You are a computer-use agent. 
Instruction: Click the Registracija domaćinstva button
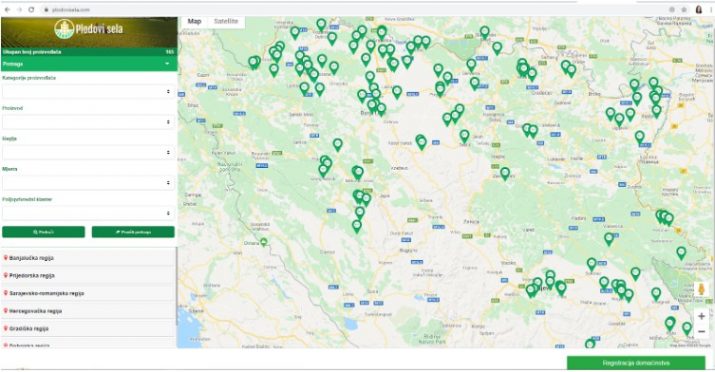coord(636,363)
